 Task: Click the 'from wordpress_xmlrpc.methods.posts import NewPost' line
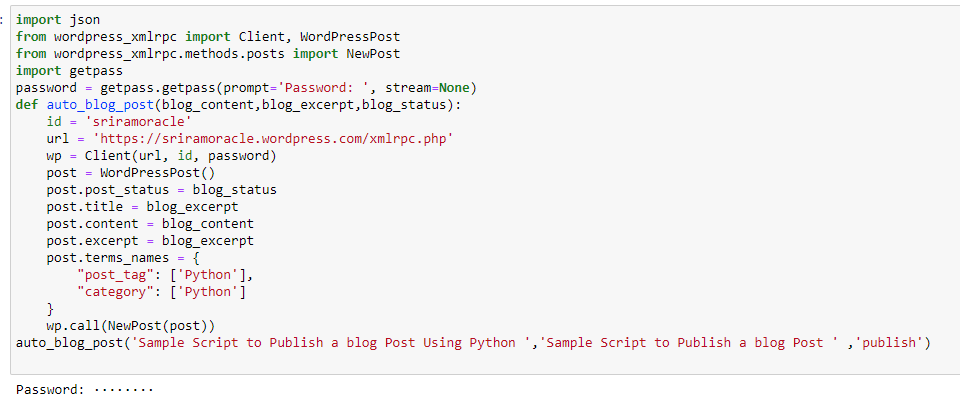(x=207, y=54)
